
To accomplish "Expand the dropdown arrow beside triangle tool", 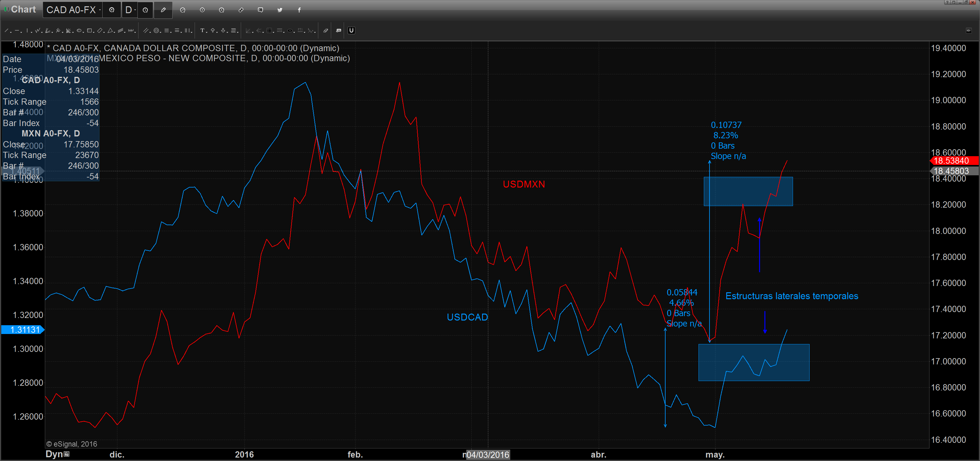I will coord(115,32).
